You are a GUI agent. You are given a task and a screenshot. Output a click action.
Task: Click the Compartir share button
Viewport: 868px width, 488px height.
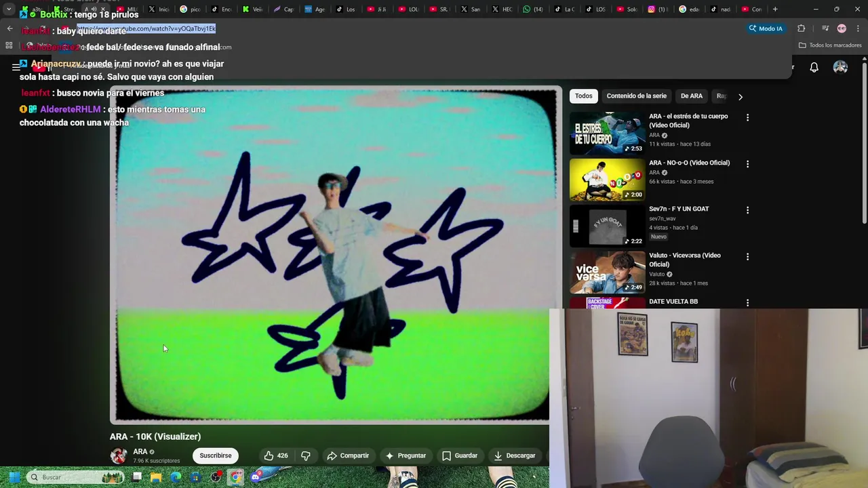[348, 455]
